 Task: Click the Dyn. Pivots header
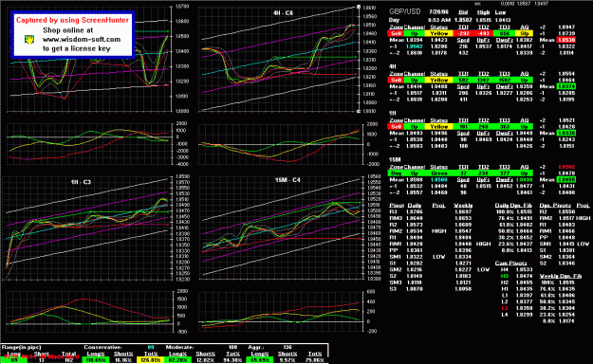tap(555, 206)
